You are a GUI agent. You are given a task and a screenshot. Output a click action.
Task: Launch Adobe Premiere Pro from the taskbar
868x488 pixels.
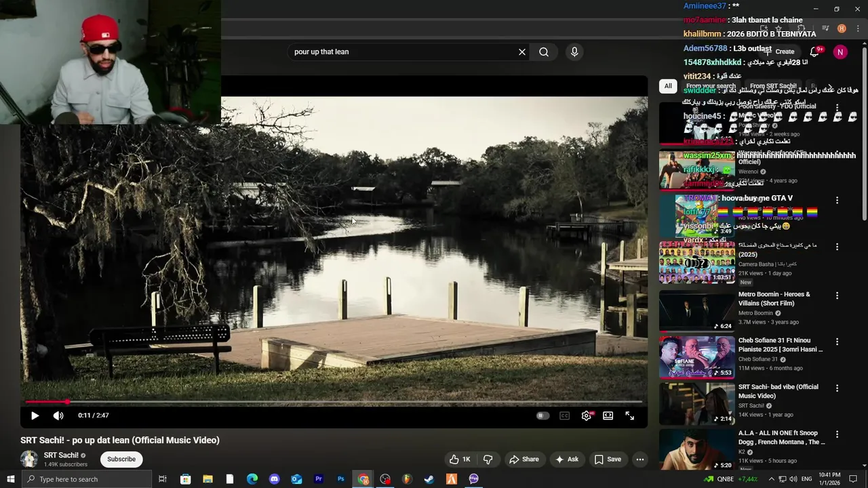coord(319,479)
